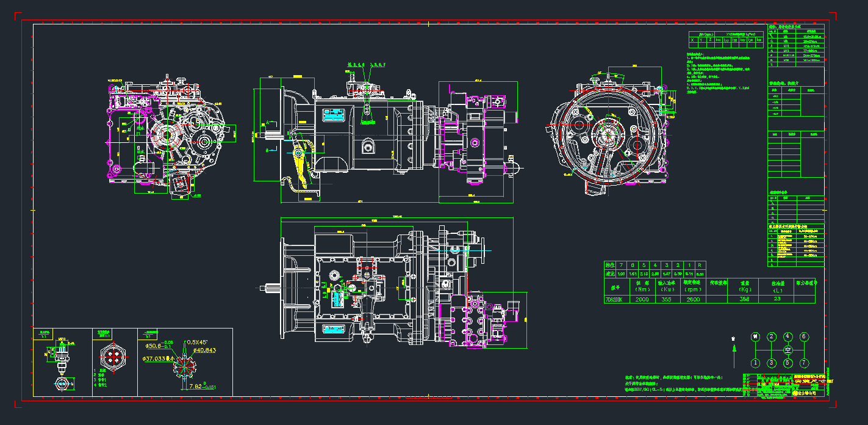Viewport: 868px width, 425px height.
Task: Click the circled gear 7 shift marker
Action: coord(804,363)
